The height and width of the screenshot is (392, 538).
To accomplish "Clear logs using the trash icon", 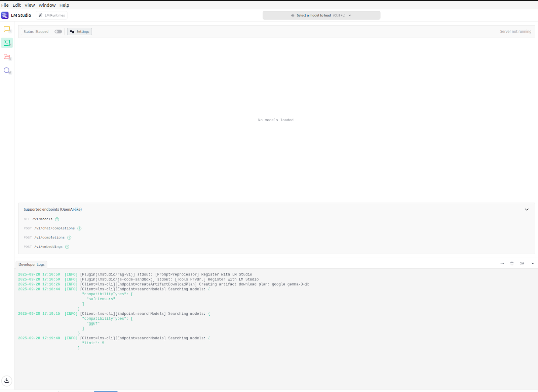I will [512, 263].
